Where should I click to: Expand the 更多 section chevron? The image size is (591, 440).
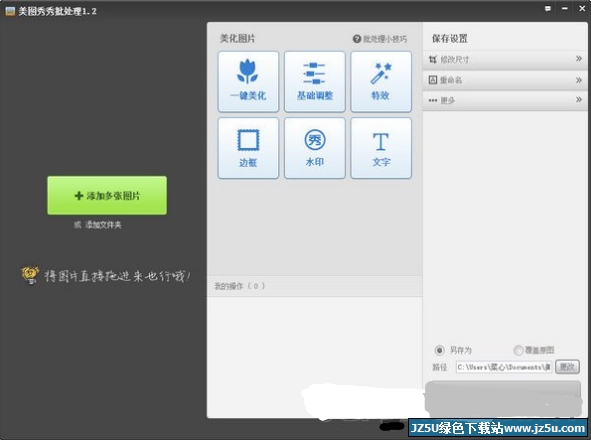[x=579, y=100]
